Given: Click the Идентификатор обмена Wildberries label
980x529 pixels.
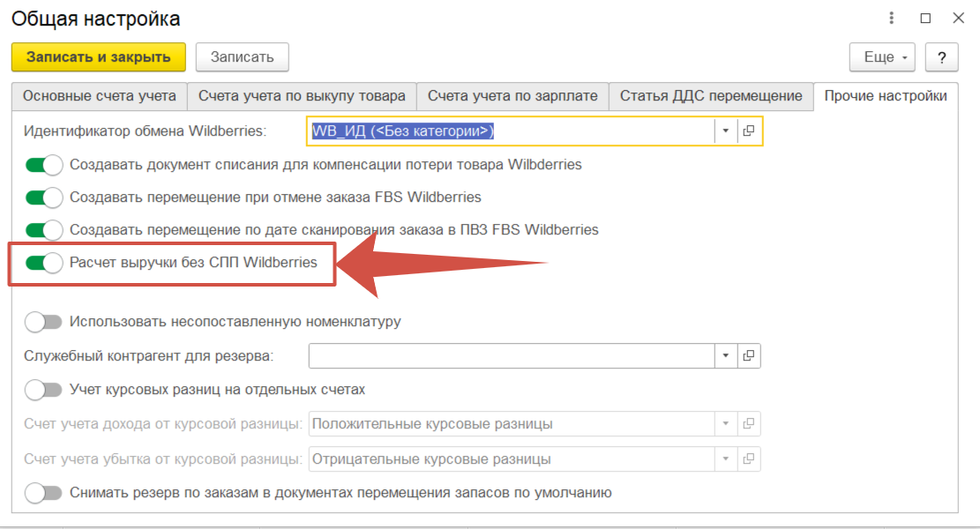Looking at the screenshot, I should 145,131.
